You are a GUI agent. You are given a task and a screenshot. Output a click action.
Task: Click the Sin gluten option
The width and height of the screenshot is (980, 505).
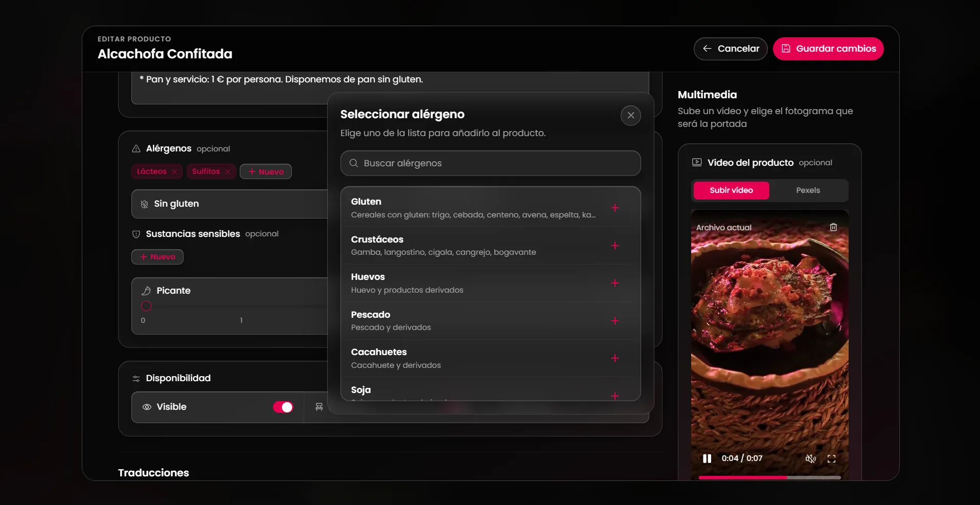230,204
